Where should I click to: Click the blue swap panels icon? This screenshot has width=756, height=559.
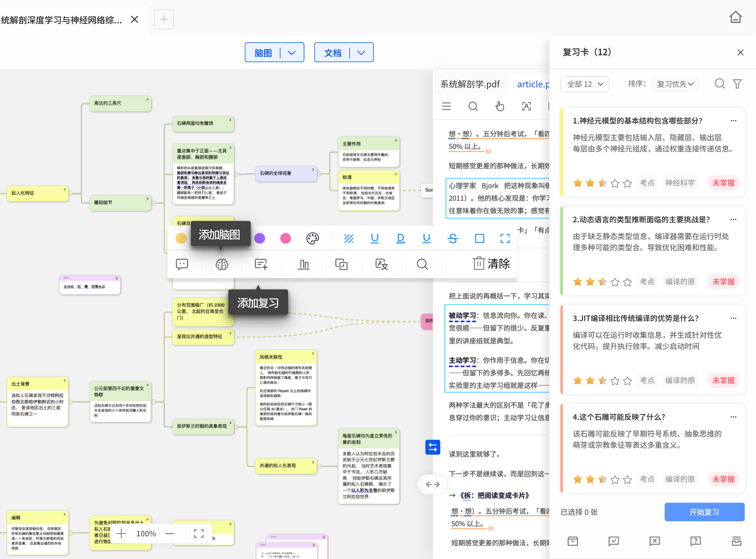[433, 447]
